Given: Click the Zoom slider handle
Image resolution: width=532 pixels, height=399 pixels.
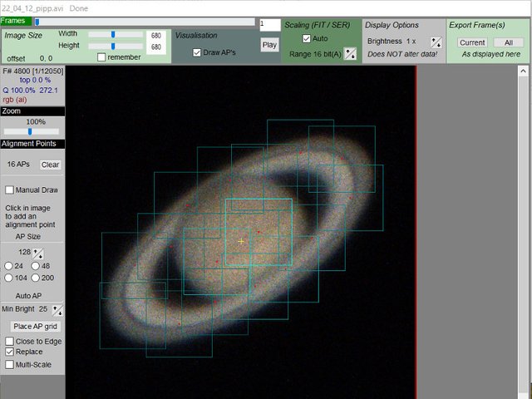Looking at the screenshot, I should pos(30,131).
